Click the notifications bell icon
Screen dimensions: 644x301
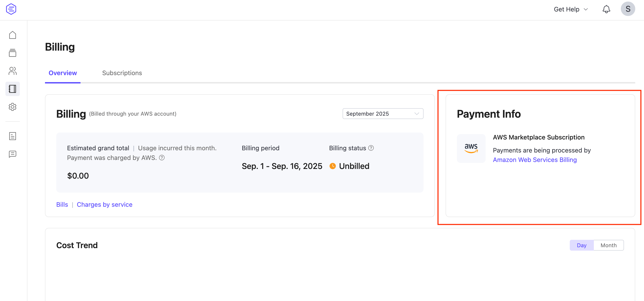click(x=606, y=9)
